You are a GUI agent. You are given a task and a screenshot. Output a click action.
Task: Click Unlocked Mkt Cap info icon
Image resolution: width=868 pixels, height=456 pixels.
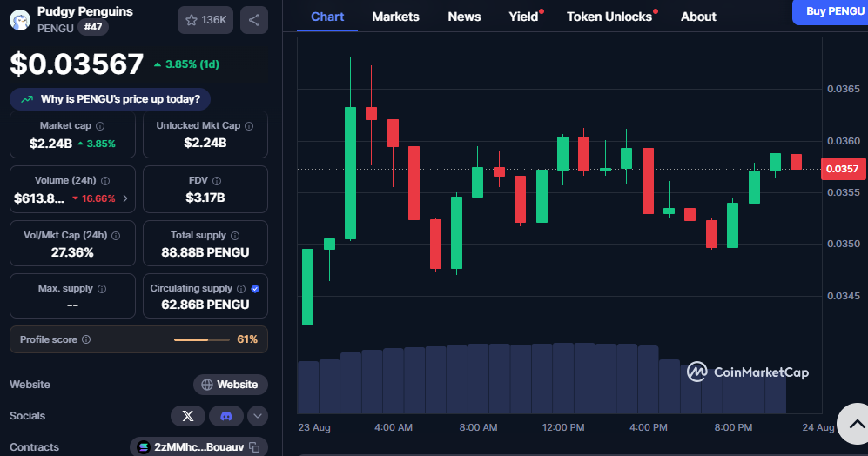point(249,126)
